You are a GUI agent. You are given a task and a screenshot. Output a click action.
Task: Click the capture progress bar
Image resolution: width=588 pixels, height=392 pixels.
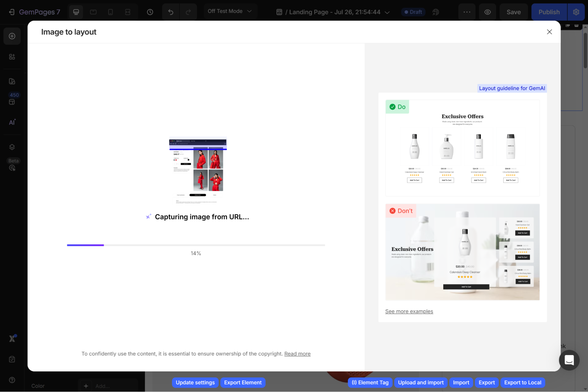tap(196, 245)
